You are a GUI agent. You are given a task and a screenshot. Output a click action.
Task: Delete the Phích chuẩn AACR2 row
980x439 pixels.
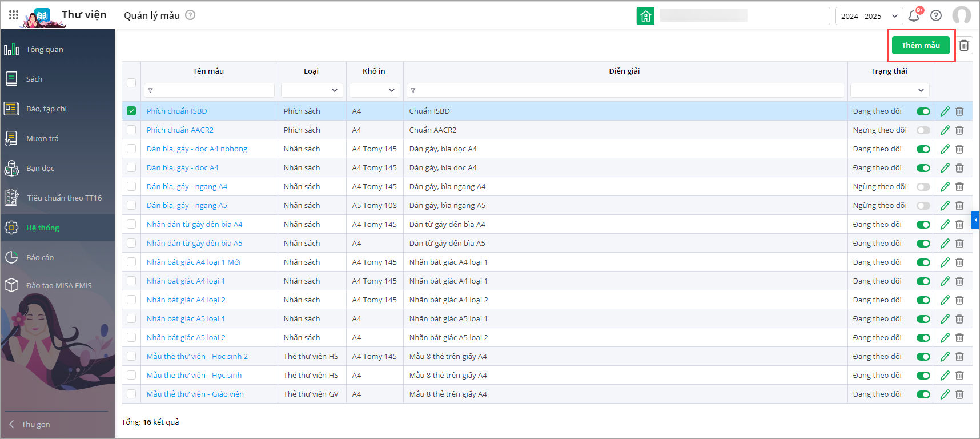[x=959, y=130]
